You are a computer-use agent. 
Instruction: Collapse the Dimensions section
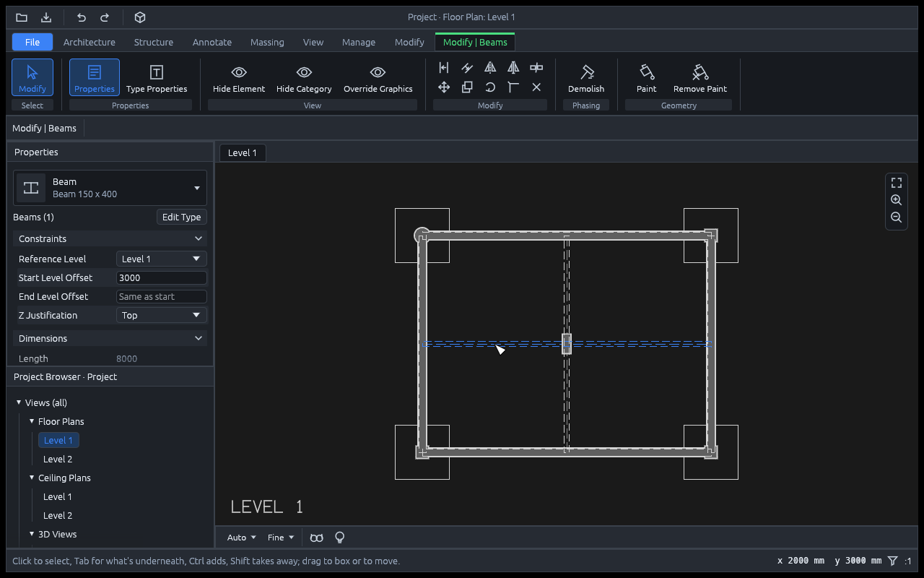click(x=110, y=338)
